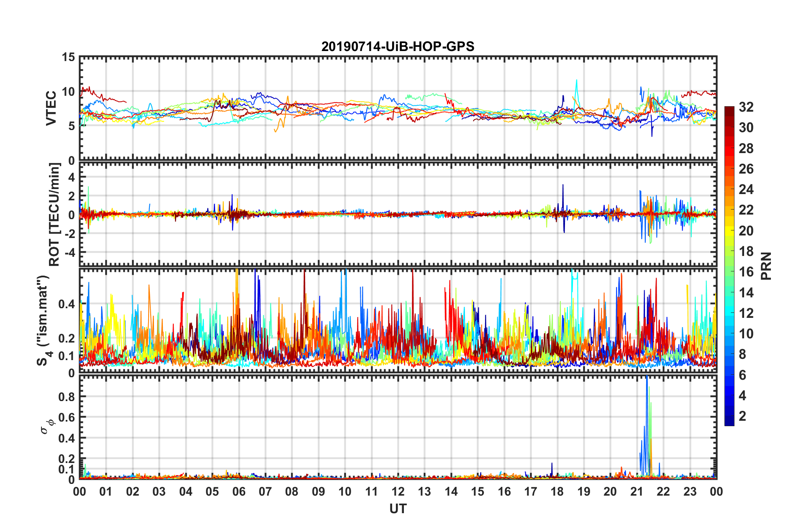Screen dimensions: 796x532
Task: Select the 12 hour tick on UT axis
Action: coord(398,491)
